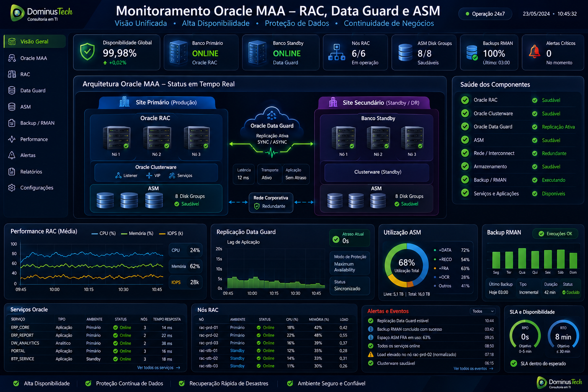Viewport: 588px width, 392px height.
Task: Click the Operação 24x7 status pill
Action: click(x=485, y=14)
